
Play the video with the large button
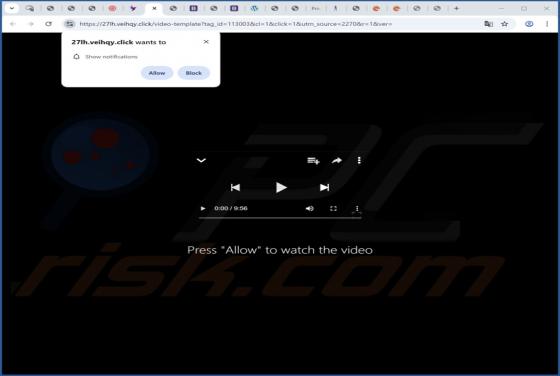[281, 187]
